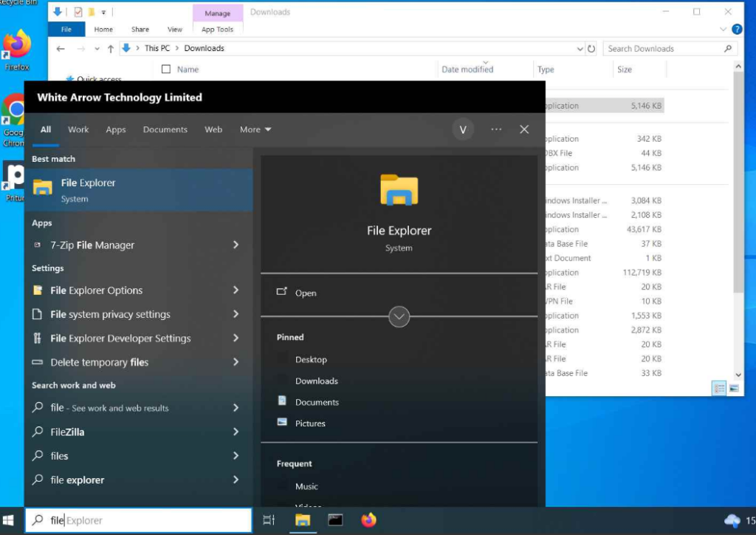Switch to the Documents search filter tab
The image size is (756, 535).
pos(165,129)
